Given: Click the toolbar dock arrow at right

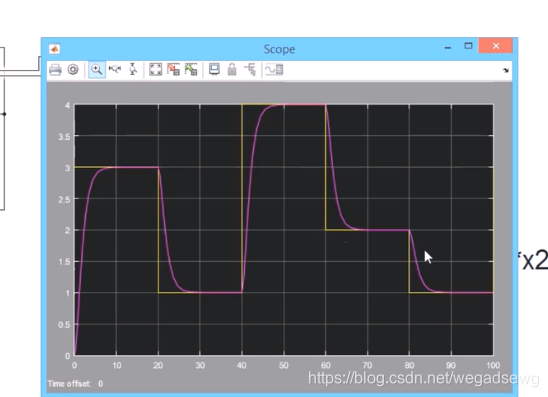Looking at the screenshot, I should [x=505, y=70].
